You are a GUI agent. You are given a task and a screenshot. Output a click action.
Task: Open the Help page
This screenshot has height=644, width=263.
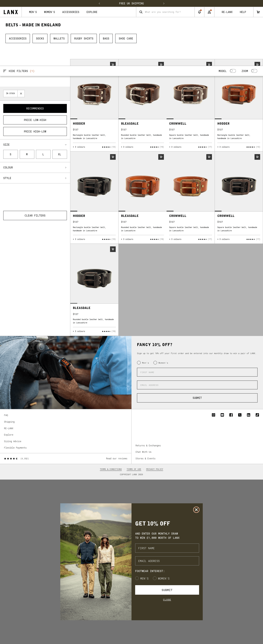[x=243, y=12]
